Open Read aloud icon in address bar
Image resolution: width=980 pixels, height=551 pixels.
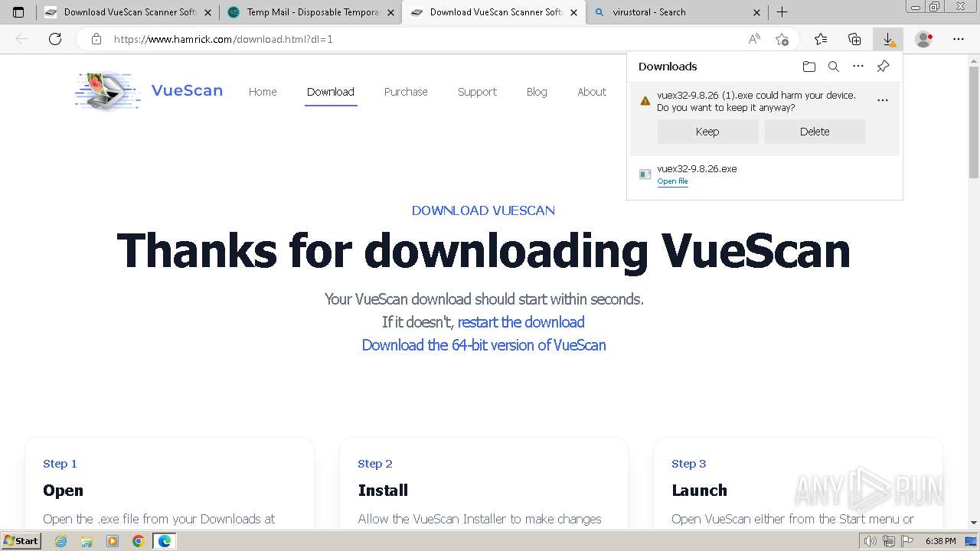754,39
